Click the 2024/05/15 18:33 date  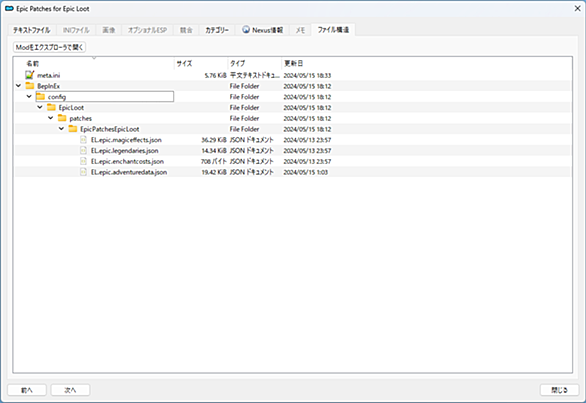307,76
